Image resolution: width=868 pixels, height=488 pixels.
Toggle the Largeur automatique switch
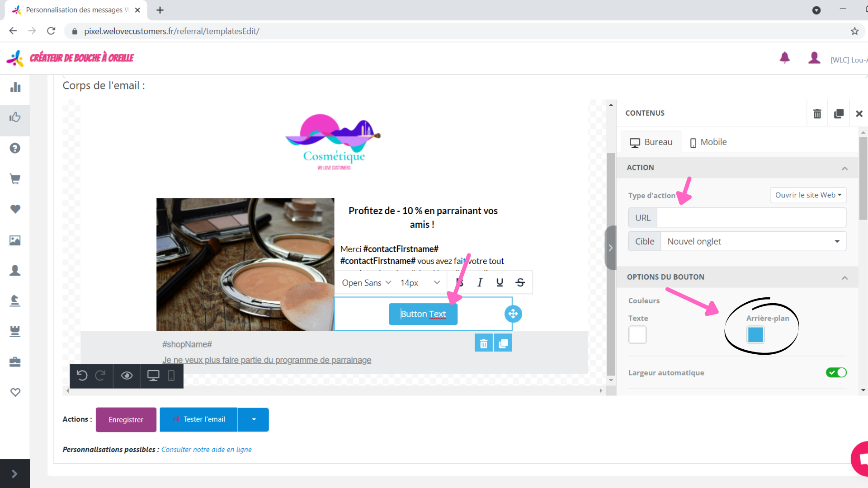pyautogui.click(x=836, y=372)
